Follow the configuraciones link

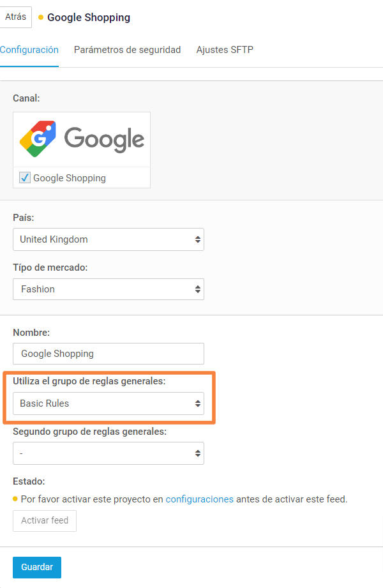200,499
